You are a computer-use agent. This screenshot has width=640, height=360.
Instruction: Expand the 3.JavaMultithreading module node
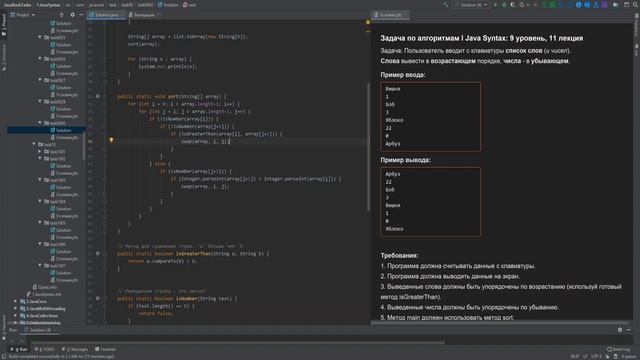16,309
